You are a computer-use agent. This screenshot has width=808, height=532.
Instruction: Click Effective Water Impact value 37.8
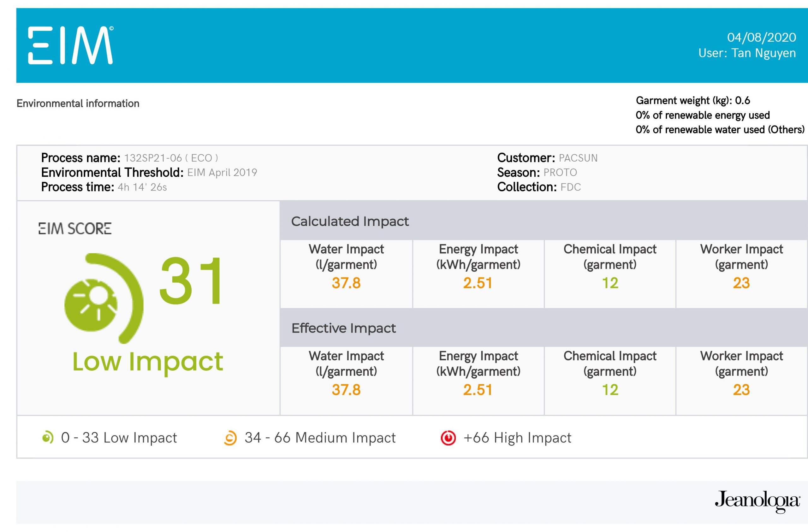(346, 390)
